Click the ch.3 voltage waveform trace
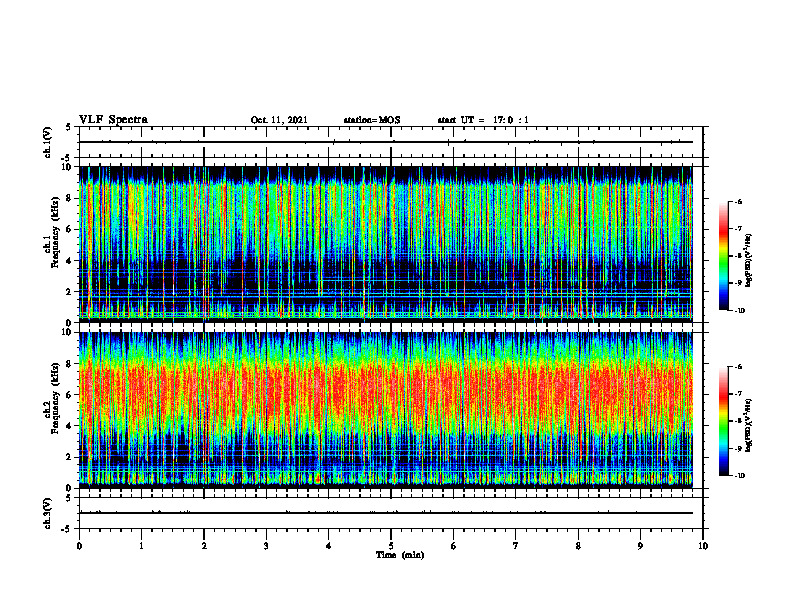The height and width of the screenshot is (612, 792). tap(386, 513)
